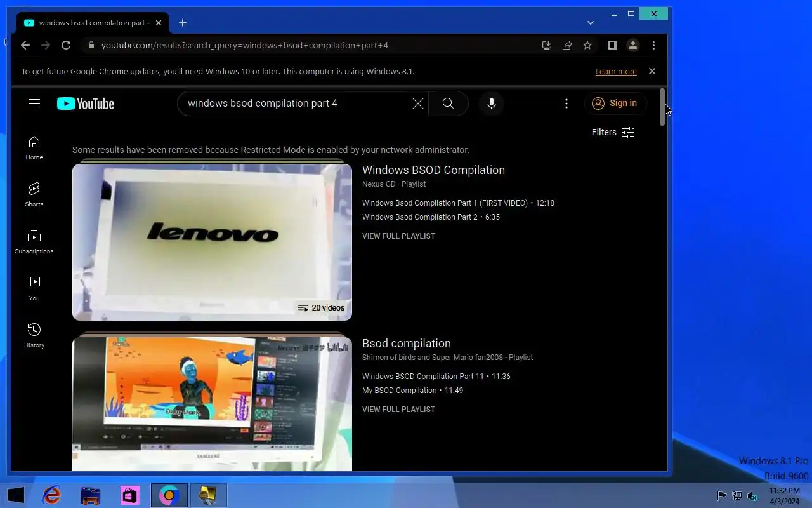This screenshot has height=508, width=812.
Task: Reload the page with refresh icon
Action: (65, 45)
